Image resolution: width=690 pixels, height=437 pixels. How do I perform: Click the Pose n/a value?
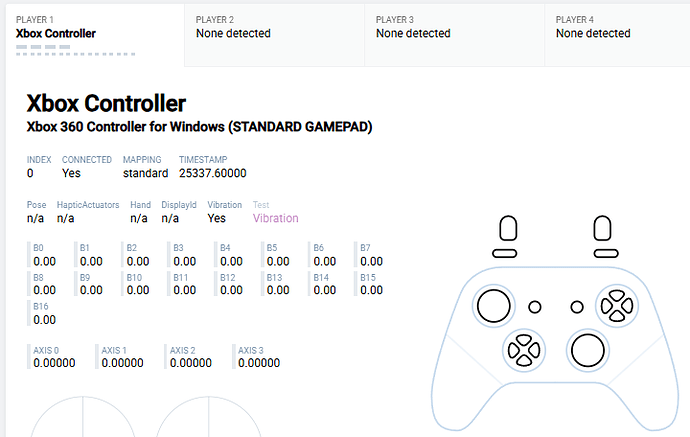click(35, 218)
